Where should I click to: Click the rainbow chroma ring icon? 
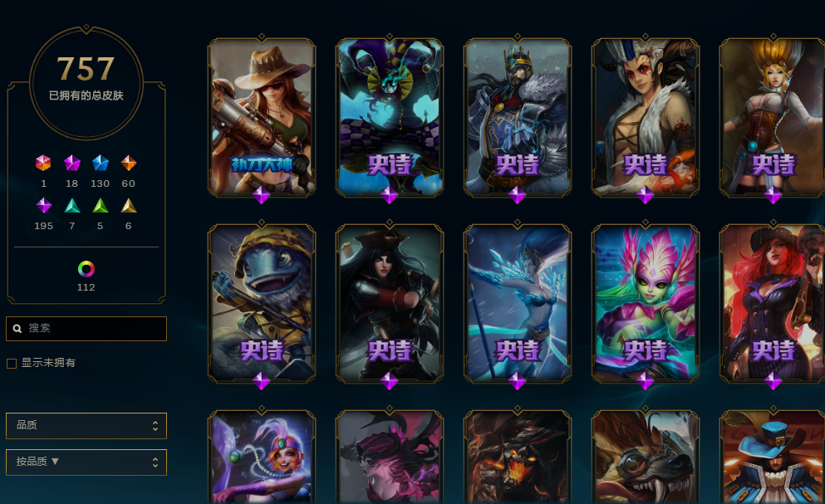86,269
